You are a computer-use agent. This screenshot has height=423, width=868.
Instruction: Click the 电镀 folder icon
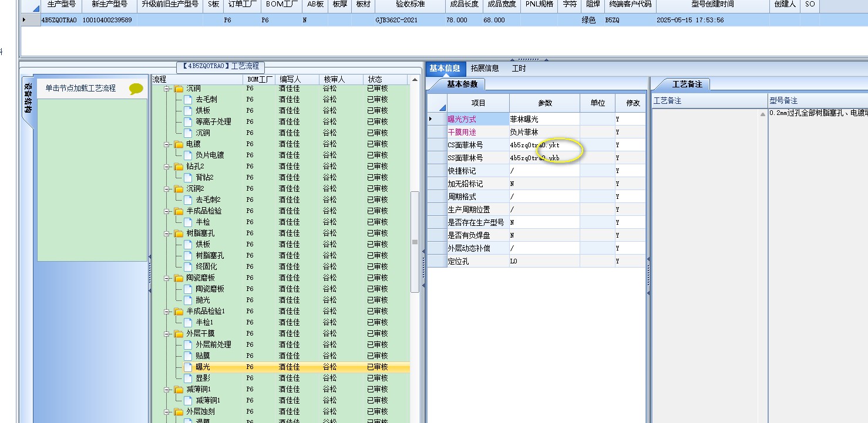(x=179, y=144)
